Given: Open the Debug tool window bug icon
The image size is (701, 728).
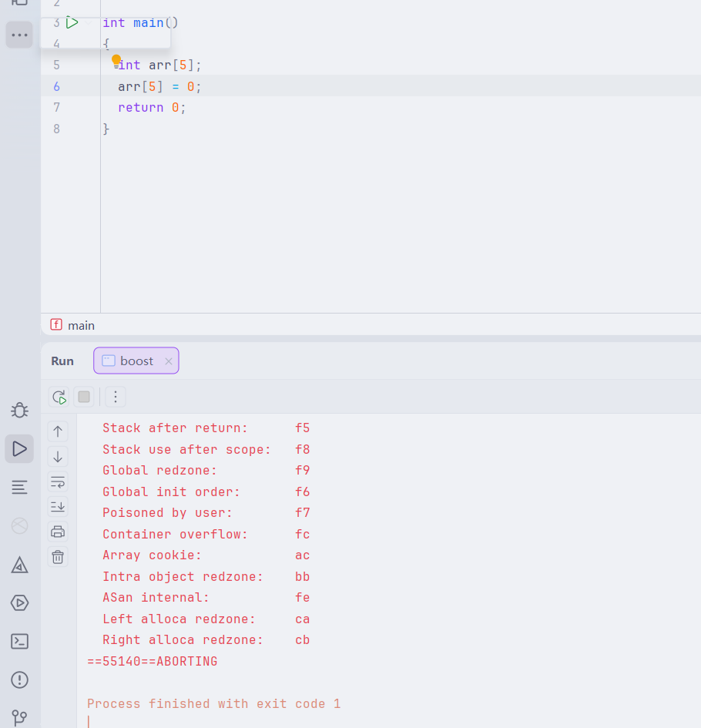Looking at the screenshot, I should coord(19,411).
